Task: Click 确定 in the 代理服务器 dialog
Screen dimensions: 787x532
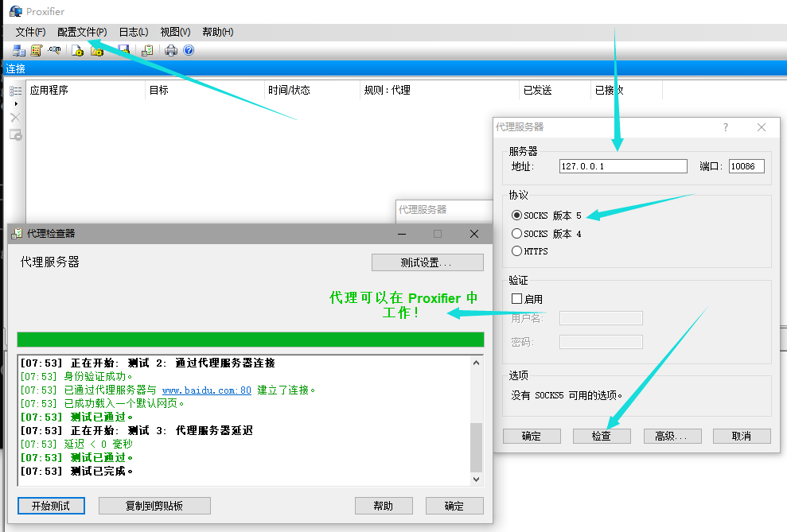Action: coord(532,437)
